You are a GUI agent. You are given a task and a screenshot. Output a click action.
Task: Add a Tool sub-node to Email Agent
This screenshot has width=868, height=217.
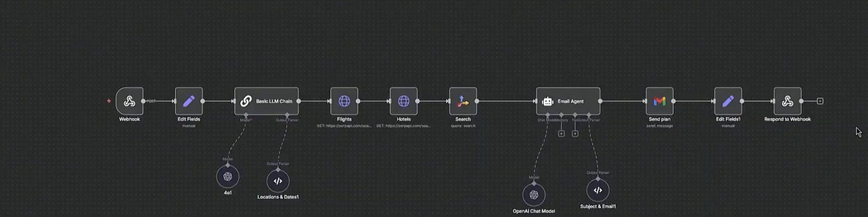pos(575,134)
